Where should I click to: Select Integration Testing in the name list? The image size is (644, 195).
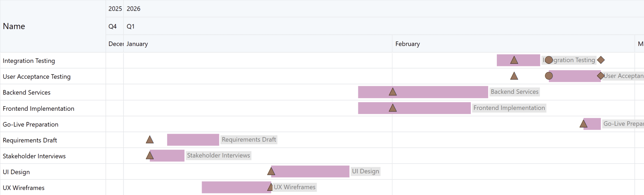click(29, 61)
